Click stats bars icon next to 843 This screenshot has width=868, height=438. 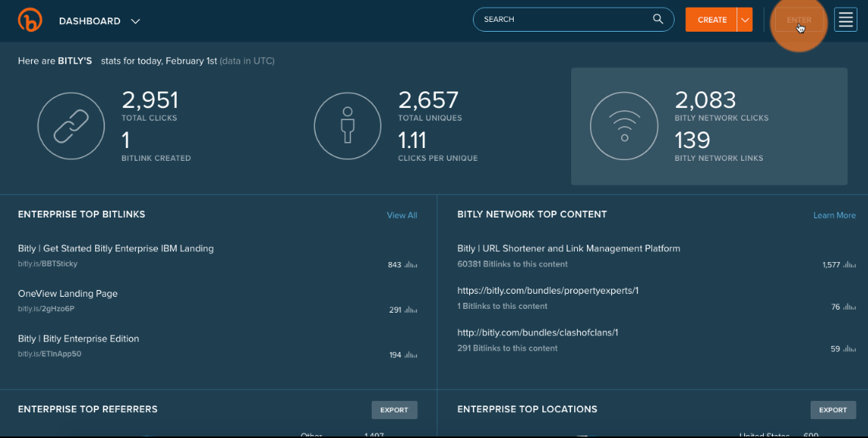[x=411, y=264]
